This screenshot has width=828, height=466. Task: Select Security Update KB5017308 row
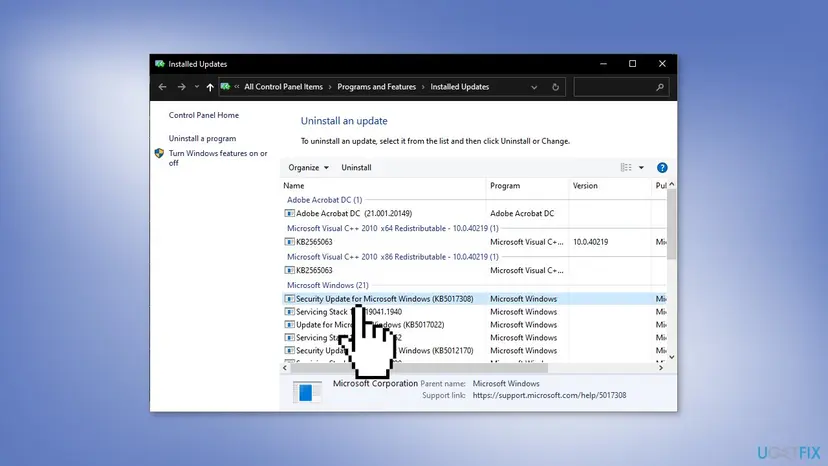coord(474,299)
